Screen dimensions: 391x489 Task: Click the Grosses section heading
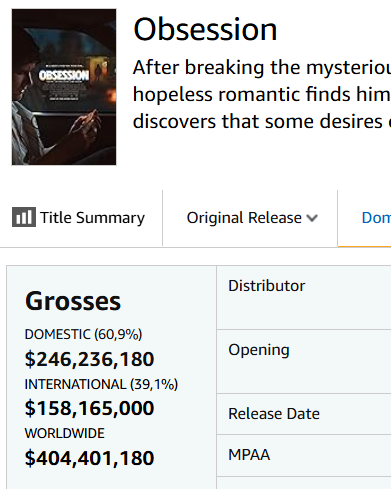point(73,301)
